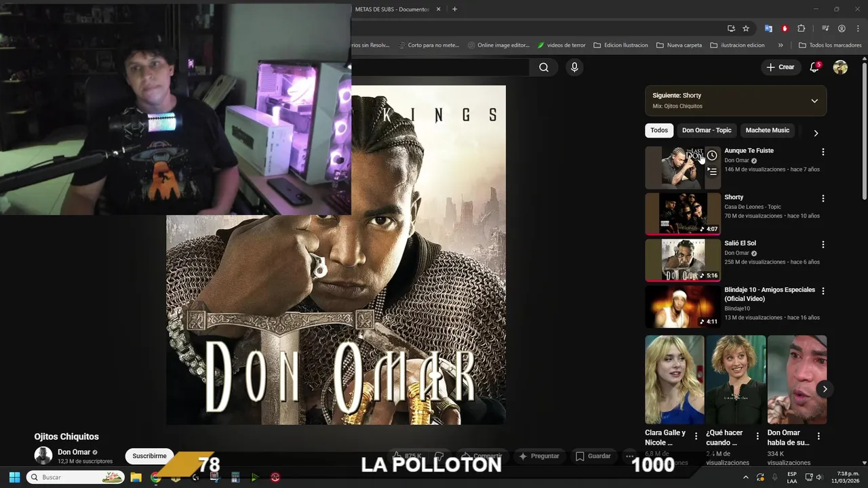Bookmark this page with star icon
868x488 pixels.
[x=746, y=28]
